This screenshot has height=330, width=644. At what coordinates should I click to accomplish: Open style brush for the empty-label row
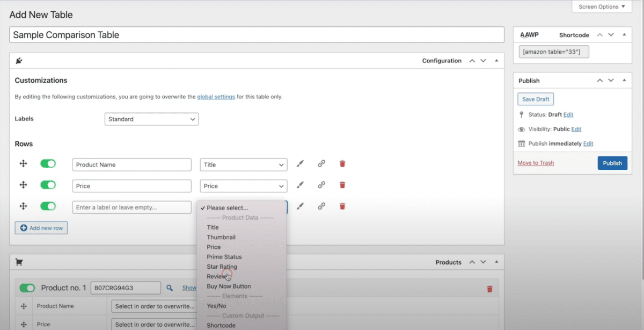click(x=300, y=206)
